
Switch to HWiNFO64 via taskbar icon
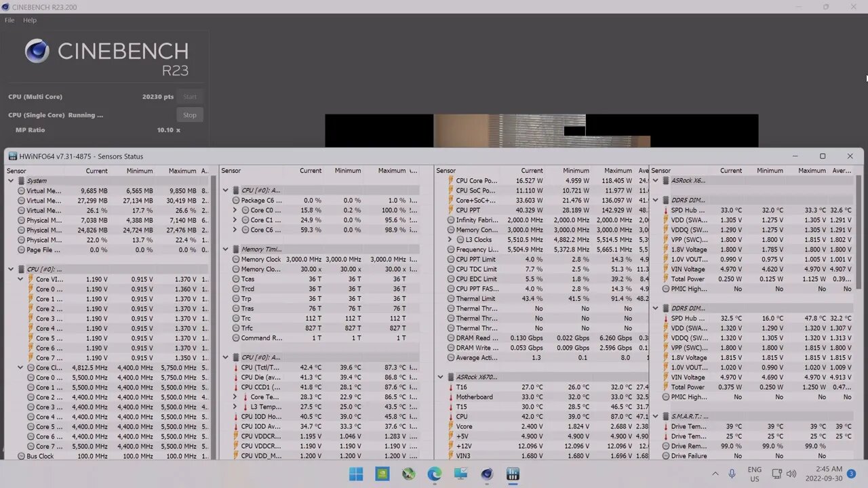coord(513,474)
